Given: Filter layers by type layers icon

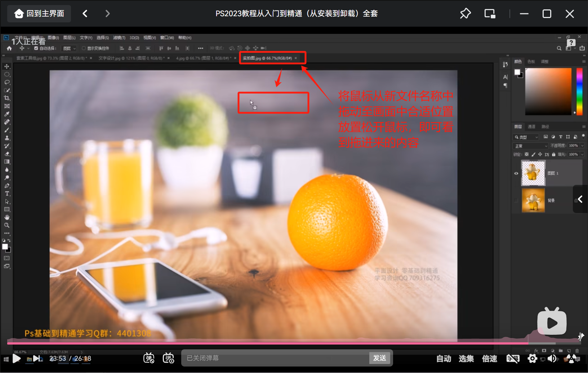Looking at the screenshot, I should 561,137.
